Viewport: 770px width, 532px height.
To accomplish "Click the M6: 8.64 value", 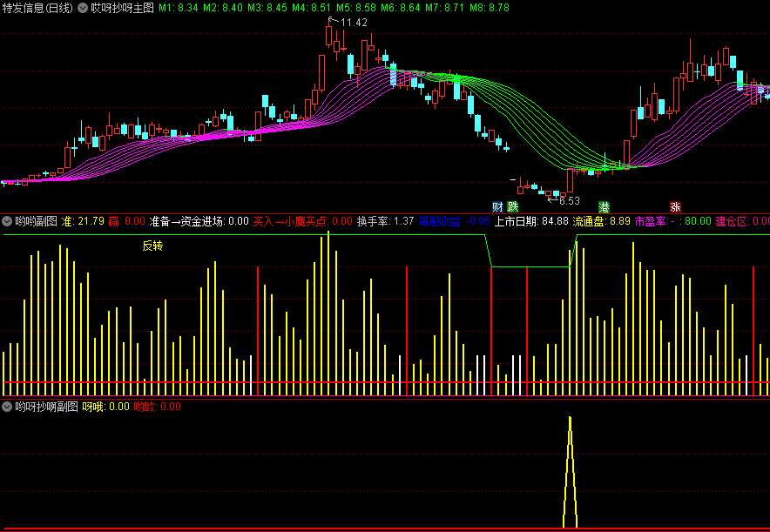I will coord(400,8).
